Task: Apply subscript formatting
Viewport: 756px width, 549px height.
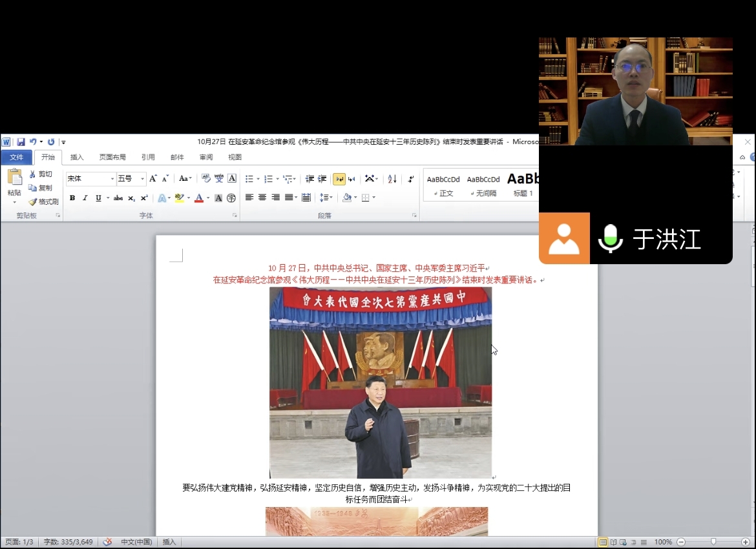Action: tap(131, 198)
